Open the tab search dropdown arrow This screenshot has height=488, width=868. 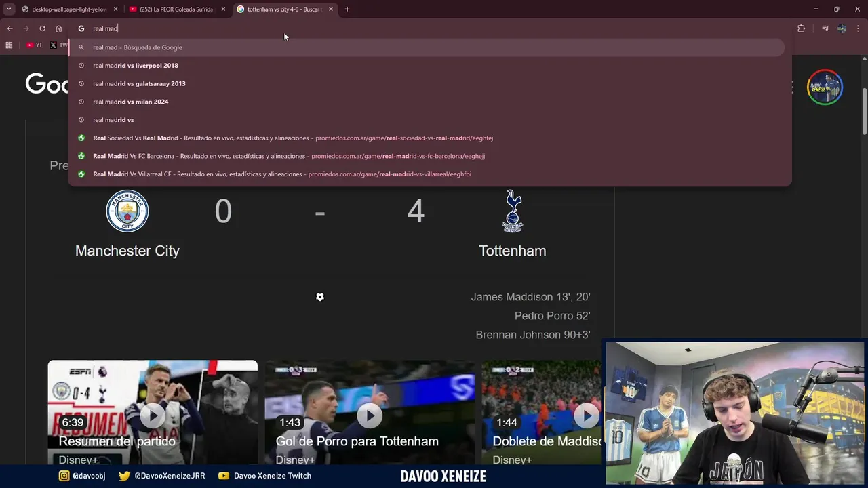(x=9, y=9)
